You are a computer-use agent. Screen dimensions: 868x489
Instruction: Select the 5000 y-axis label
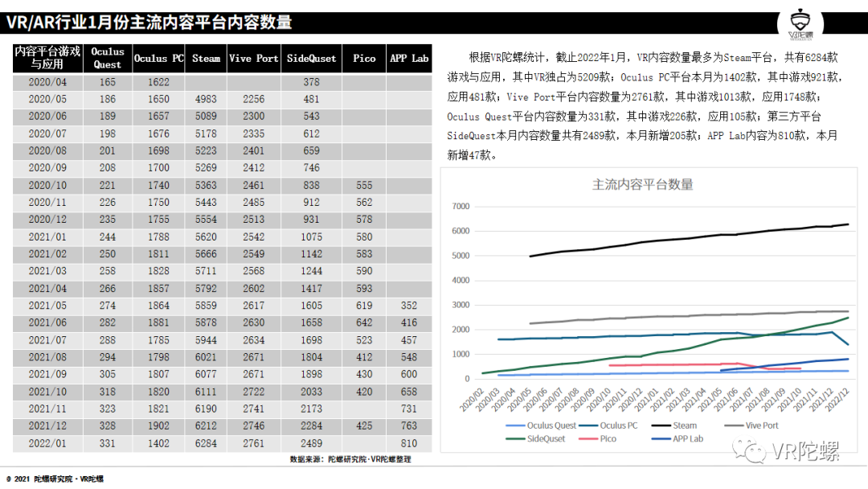[461, 255]
